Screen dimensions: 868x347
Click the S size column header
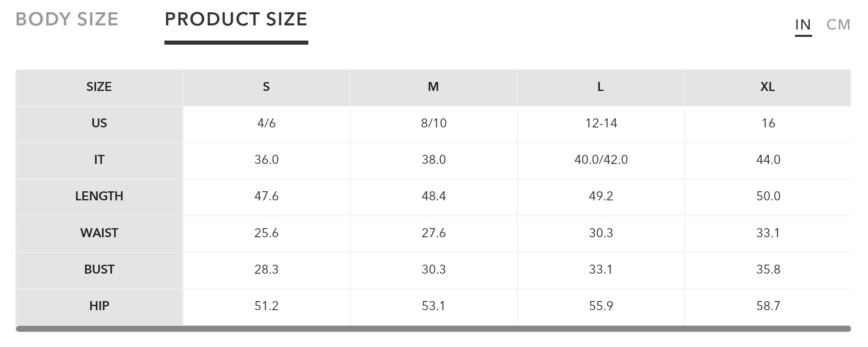266,88
